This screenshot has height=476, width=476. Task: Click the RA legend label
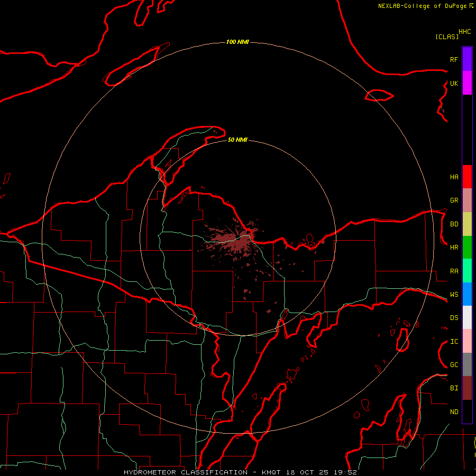454,271
